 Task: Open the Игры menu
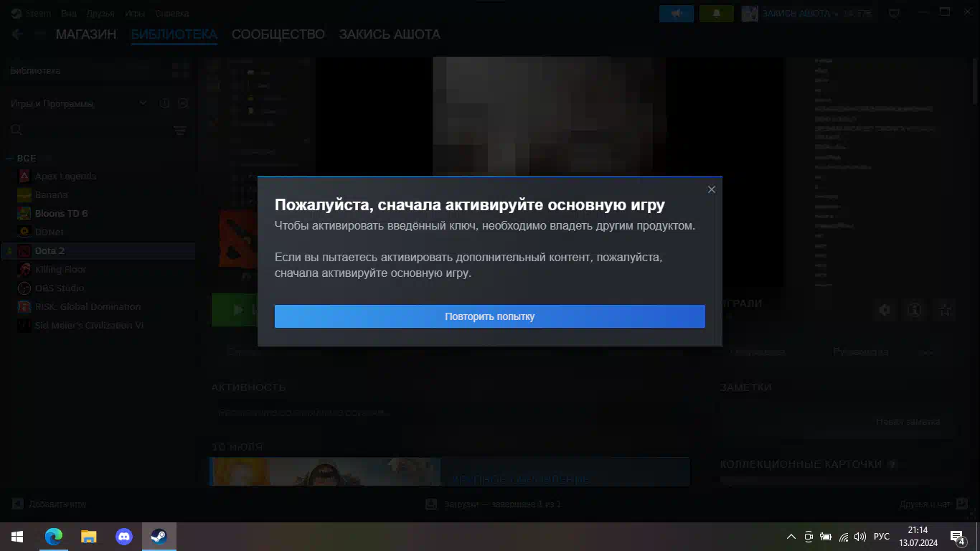coord(134,14)
